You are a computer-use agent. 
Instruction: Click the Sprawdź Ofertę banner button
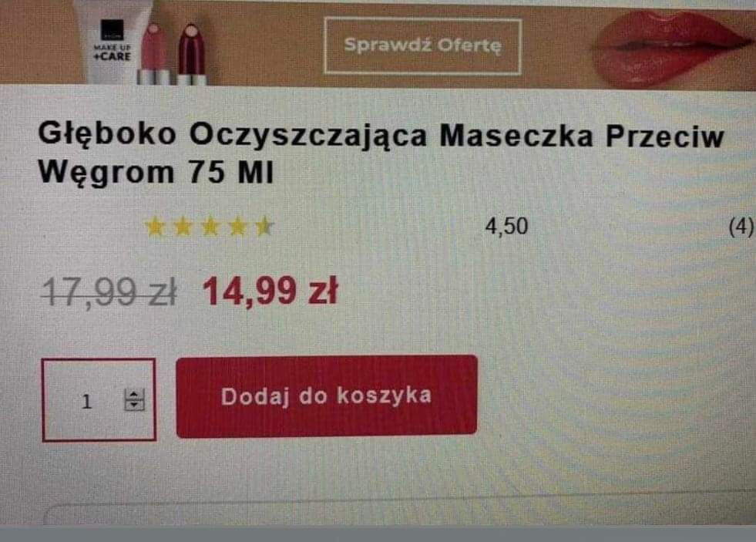tap(423, 45)
